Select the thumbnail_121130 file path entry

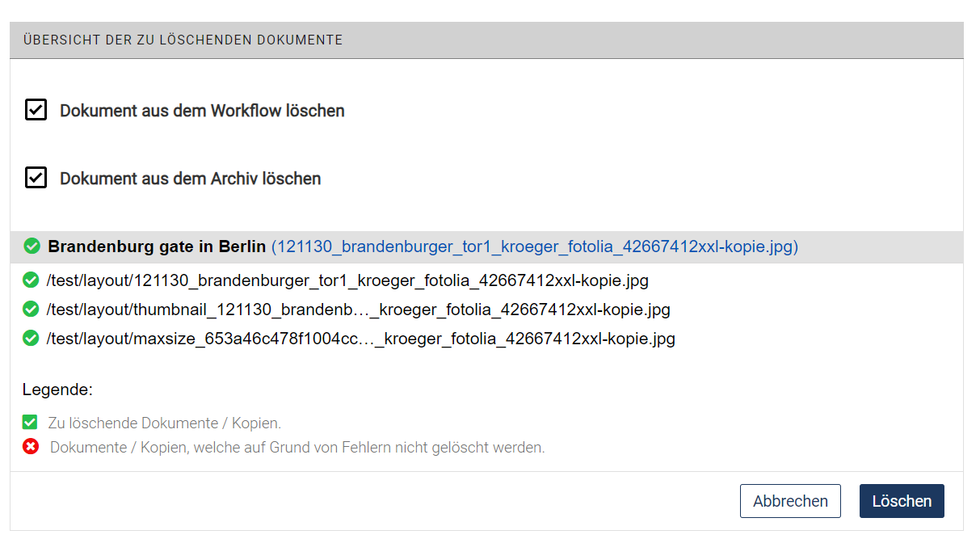pos(359,310)
